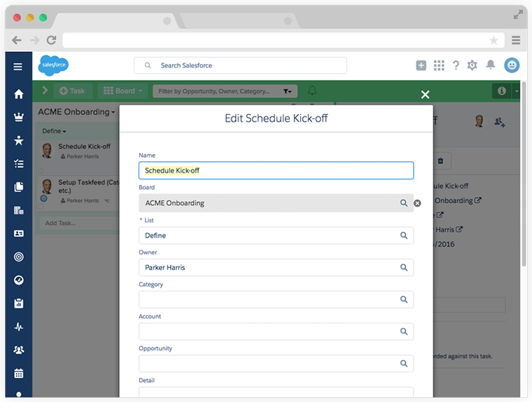Open the target icon in the sidebar
Viewport: 532px width, 402px height.
click(x=19, y=257)
